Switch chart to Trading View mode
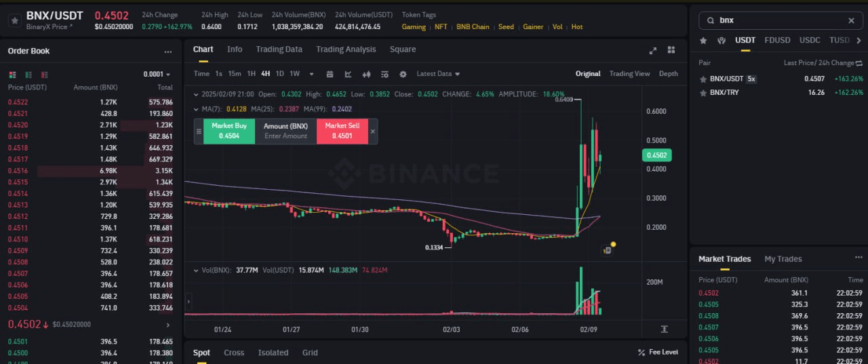868x364 pixels. point(629,74)
